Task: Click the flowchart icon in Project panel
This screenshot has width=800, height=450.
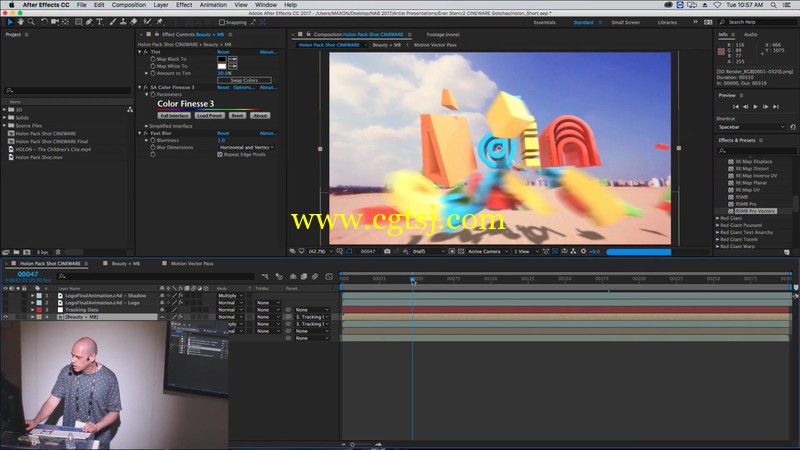Action: (130, 110)
